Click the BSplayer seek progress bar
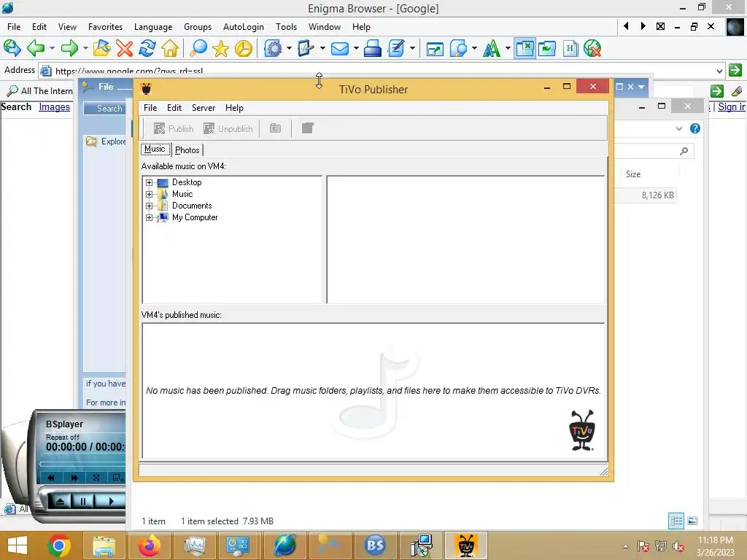747x560 pixels. (x=82, y=464)
